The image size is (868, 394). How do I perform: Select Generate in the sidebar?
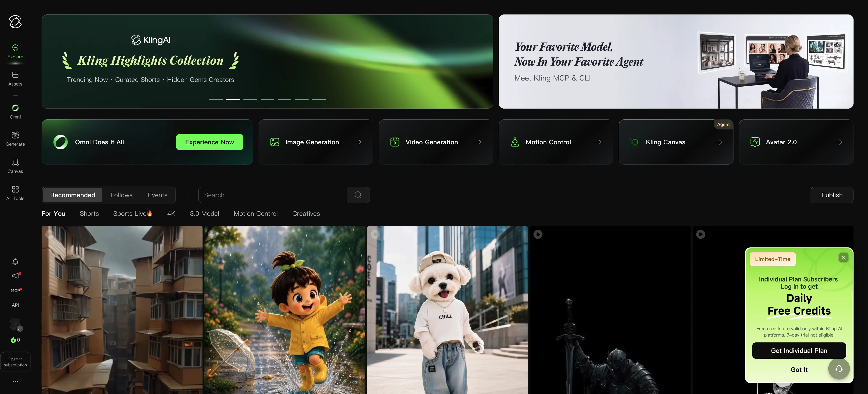point(15,139)
